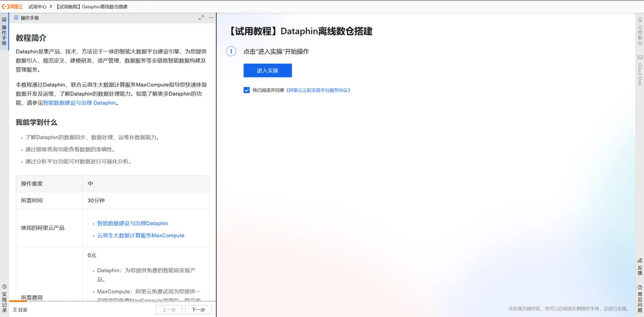Click the 操作手册 panel header icon
The image size is (644, 317).
tap(17, 18)
